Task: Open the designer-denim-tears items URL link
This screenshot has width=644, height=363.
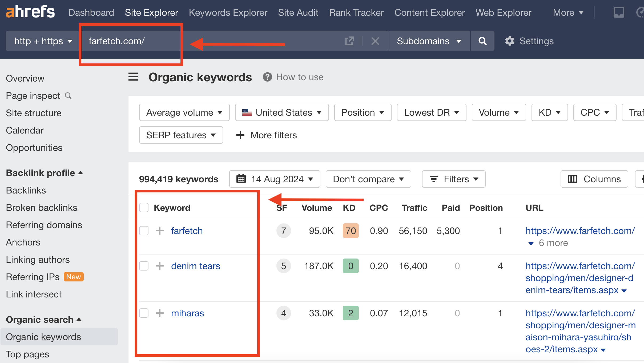Action: tap(580, 278)
